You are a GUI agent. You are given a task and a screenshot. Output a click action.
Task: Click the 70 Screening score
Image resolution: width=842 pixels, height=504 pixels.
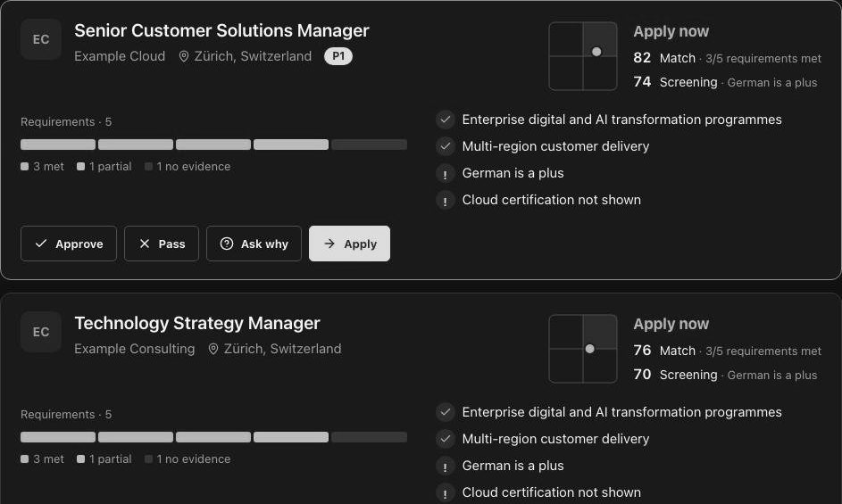point(642,374)
